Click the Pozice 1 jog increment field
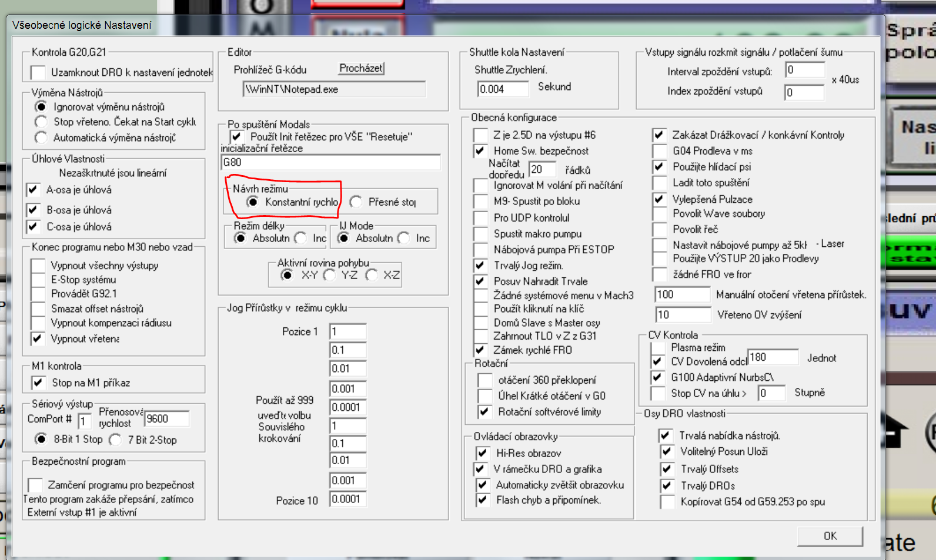This screenshot has height=560, width=936. click(347, 331)
